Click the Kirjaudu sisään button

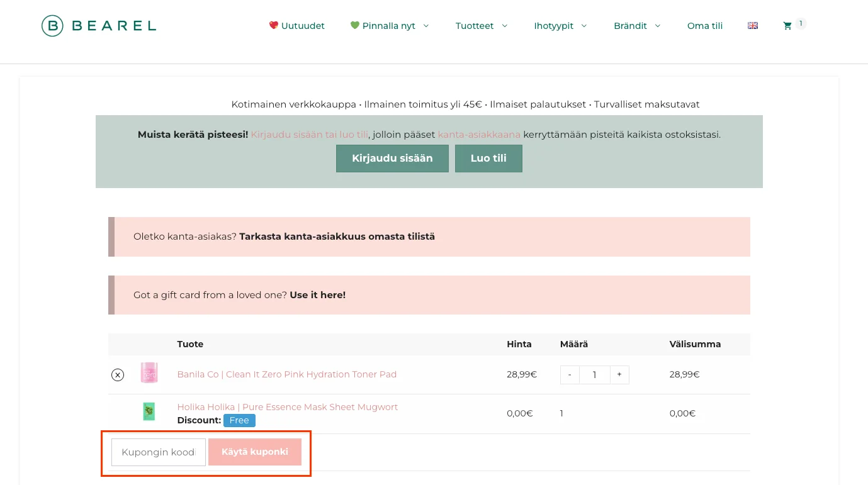392,159
